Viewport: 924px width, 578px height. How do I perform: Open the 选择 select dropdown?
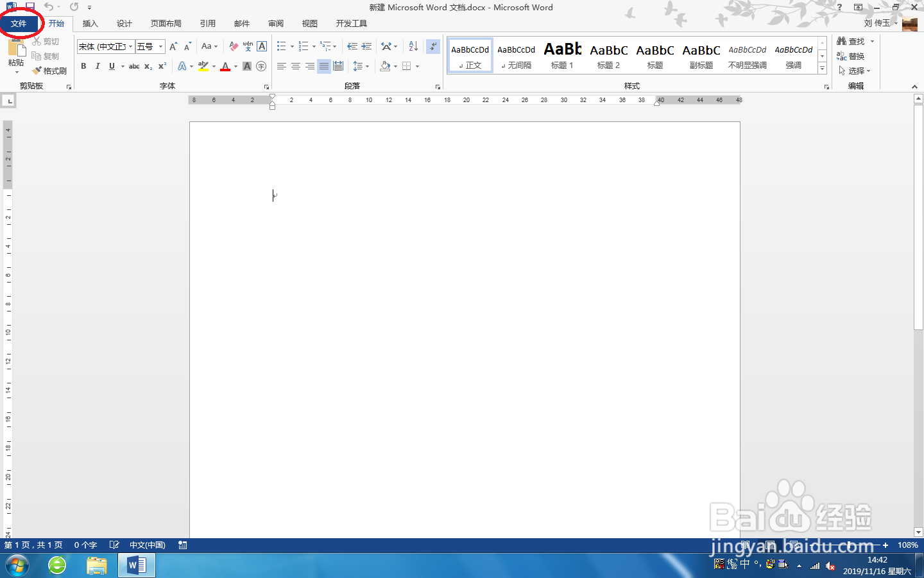[x=854, y=71]
